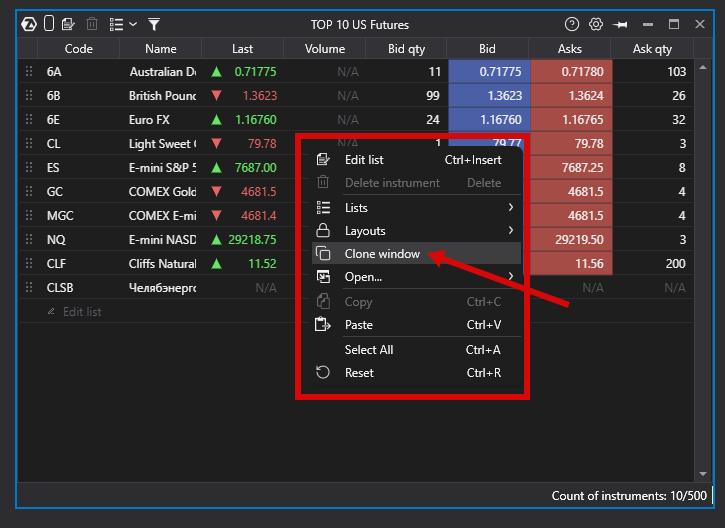Toggle the pin window icon
The height and width of the screenshot is (528, 725).
click(620, 25)
